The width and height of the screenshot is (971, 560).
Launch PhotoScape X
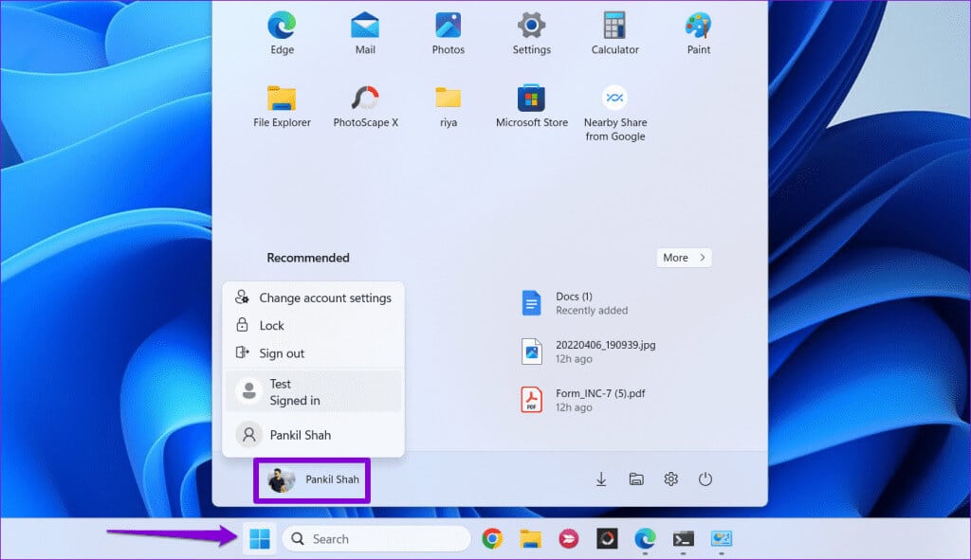click(x=365, y=106)
